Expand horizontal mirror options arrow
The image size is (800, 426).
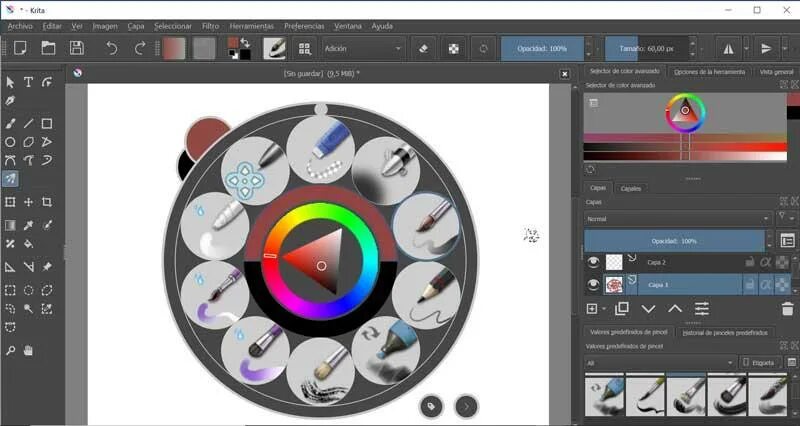[746, 48]
